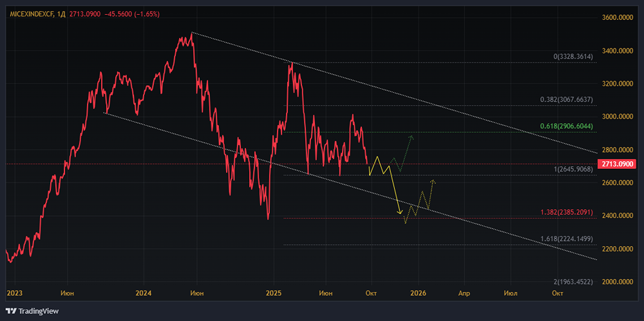Click the 3200.0000 price axis label
The width and height of the screenshot is (644, 321).
(x=616, y=84)
